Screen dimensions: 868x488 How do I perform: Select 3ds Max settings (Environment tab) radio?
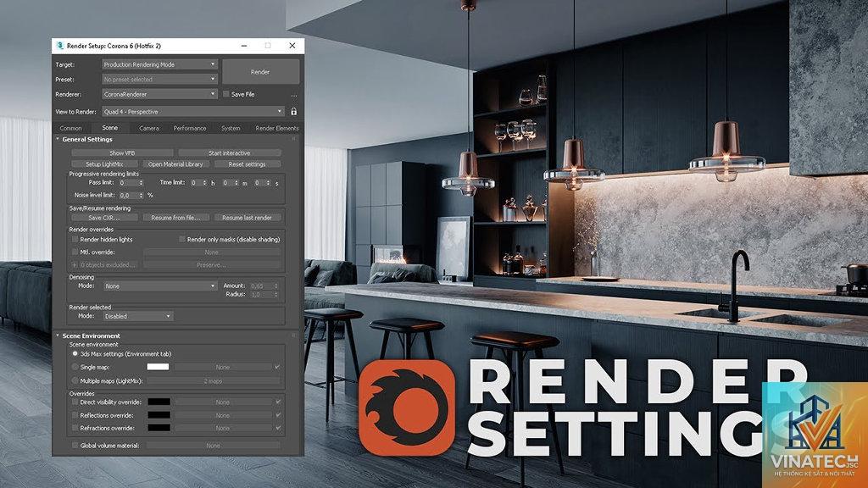point(75,353)
